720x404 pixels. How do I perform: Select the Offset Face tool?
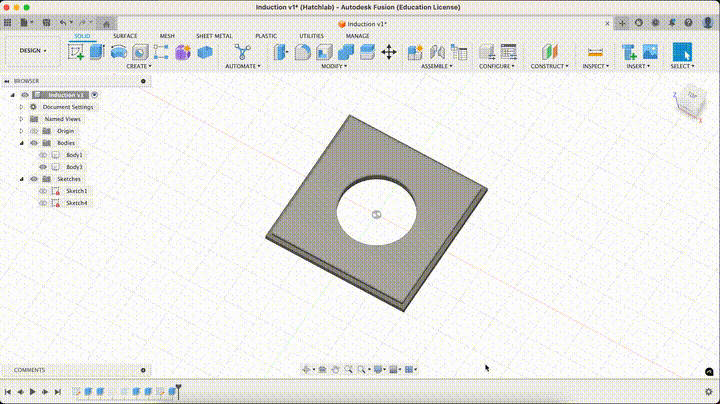click(x=367, y=52)
